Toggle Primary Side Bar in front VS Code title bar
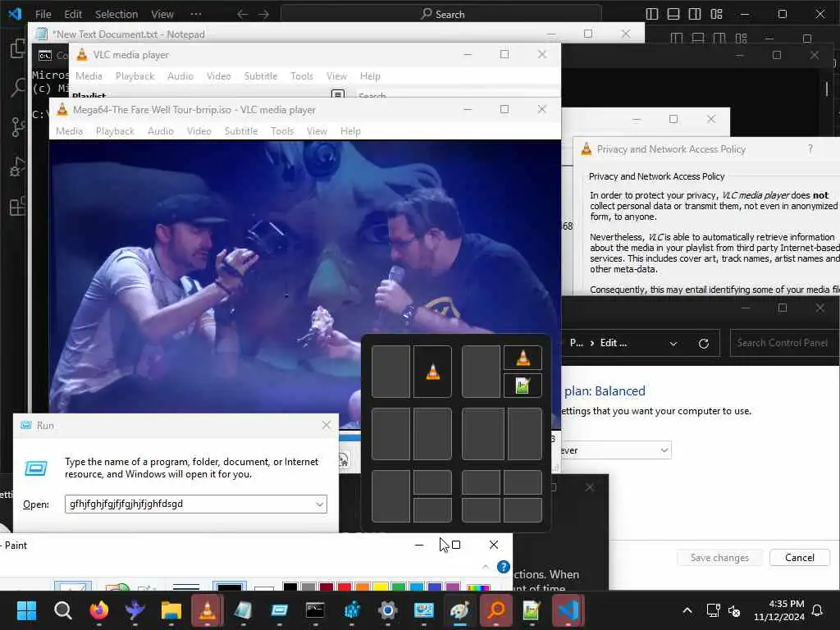 (x=652, y=15)
